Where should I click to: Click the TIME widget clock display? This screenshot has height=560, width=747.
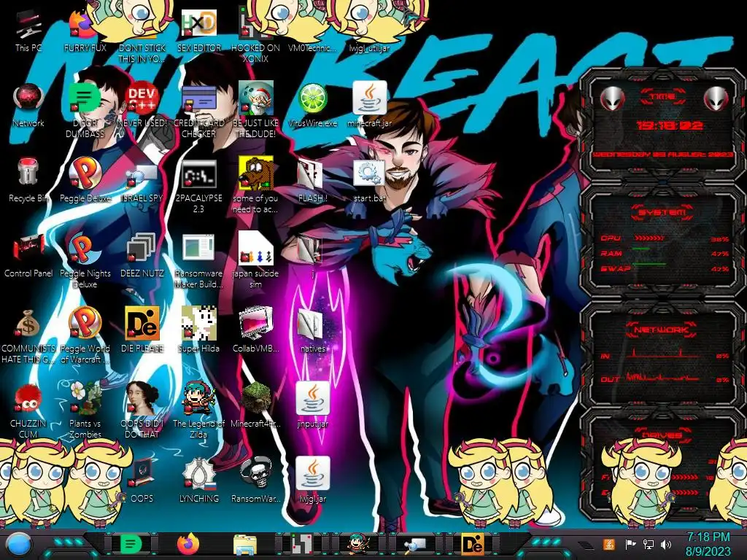click(x=670, y=125)
